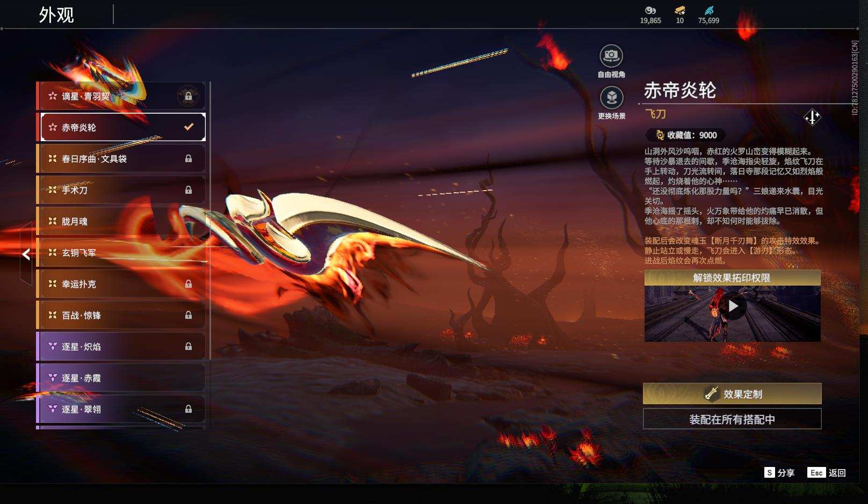Select the 幸运扑克 skin entry

point(121,283)
